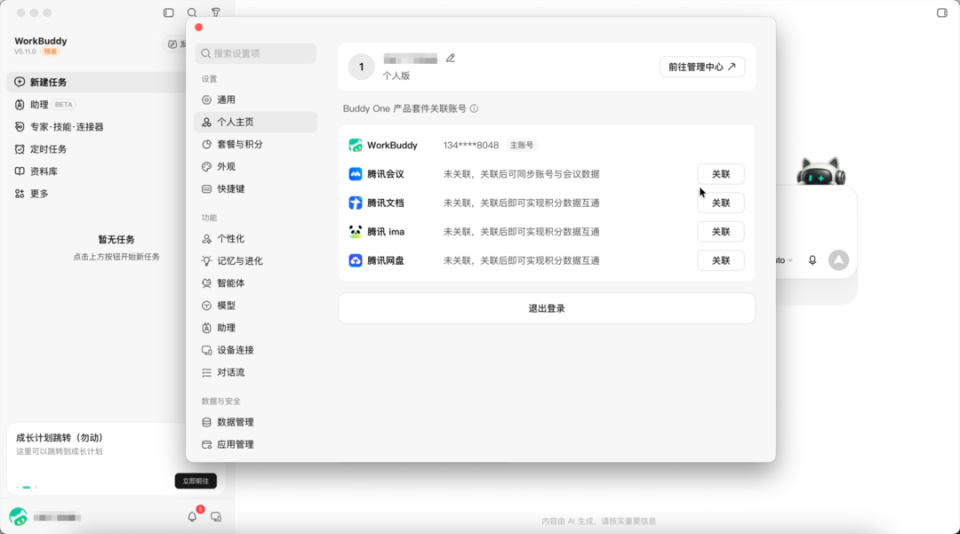Open 通用 settings
The height and width of the screenshot is (534, 960).
(255, 100)
